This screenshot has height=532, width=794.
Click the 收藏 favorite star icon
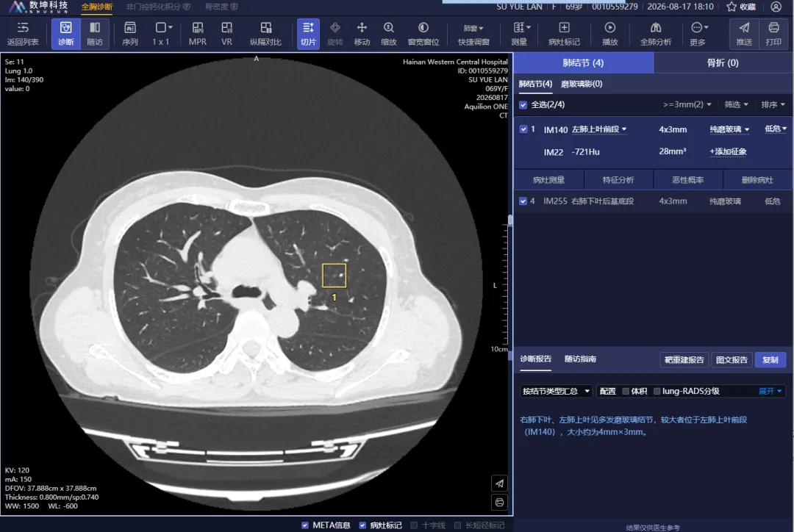click(732, 7)
